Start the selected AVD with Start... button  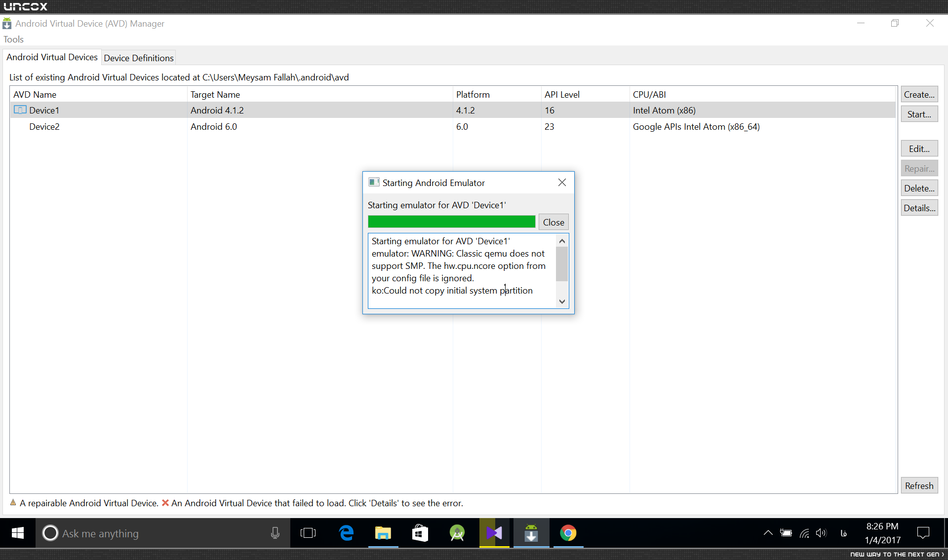tap(919, 114)
